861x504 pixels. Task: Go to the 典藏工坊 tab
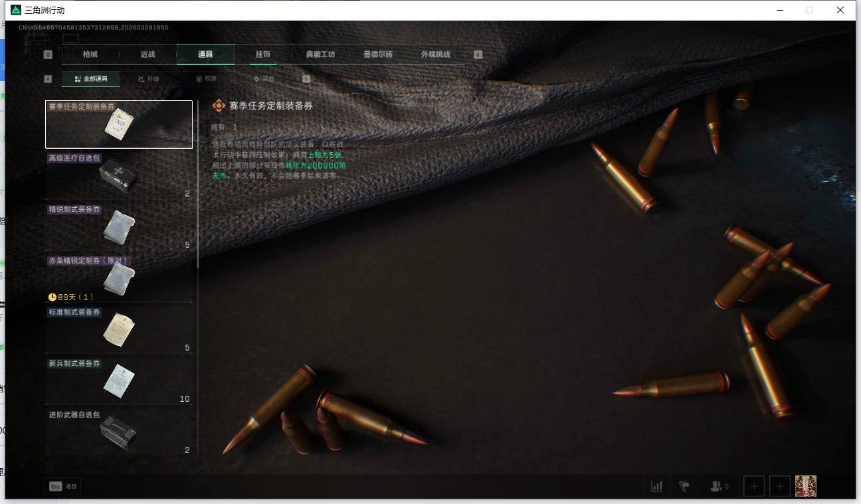coord(320,54)
